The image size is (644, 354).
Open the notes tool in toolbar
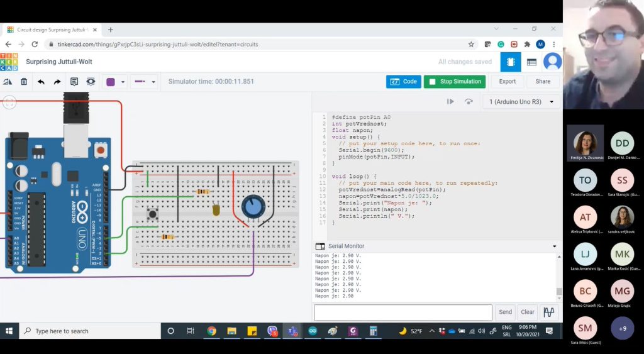point(74,82)
